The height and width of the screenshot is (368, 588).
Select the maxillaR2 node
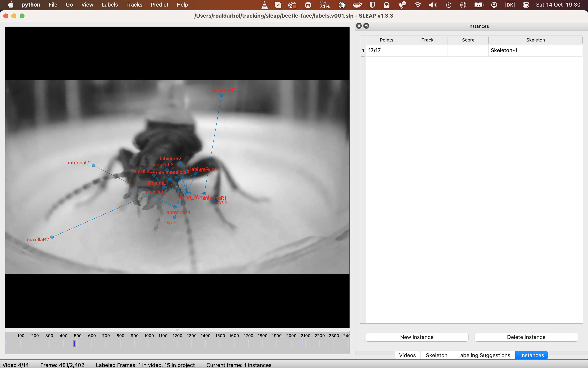coord(52,237)
